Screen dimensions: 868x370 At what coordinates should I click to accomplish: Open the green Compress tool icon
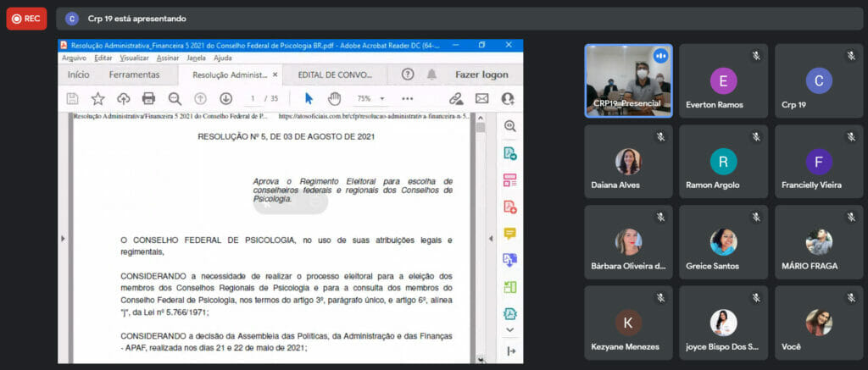point(509,287)
